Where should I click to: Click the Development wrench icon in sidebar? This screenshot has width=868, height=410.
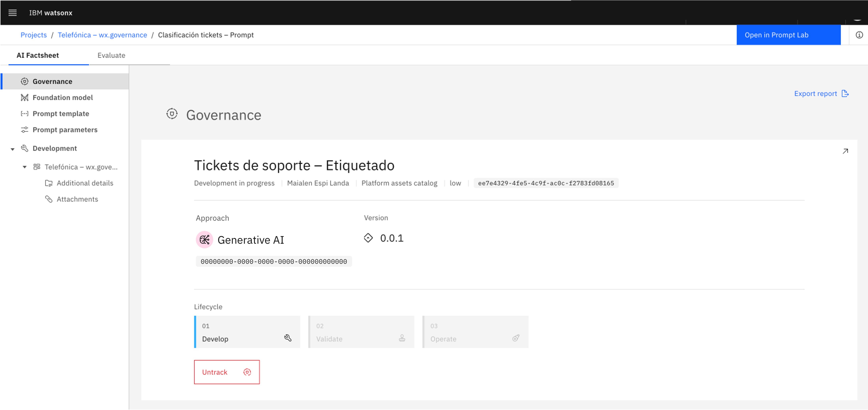pyautogui.click(x=25, y=149)
